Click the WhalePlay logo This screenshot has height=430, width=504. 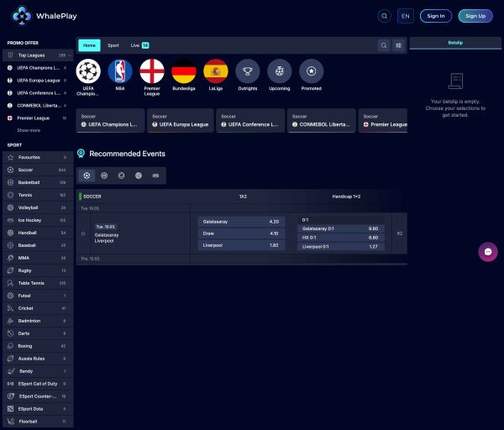pos(44,15)
